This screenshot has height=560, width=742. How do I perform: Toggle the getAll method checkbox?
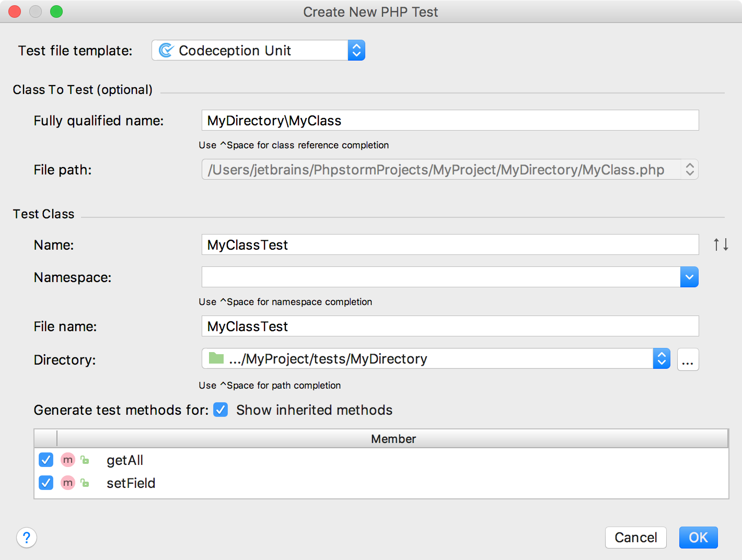click(46, 460)
